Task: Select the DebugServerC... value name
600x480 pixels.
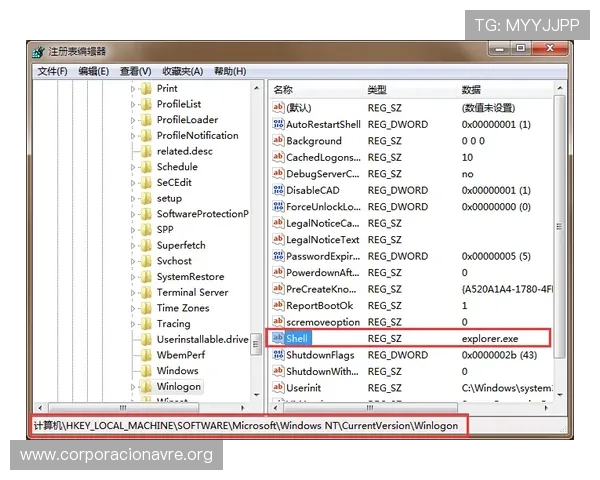Action: tap(323, 174)
